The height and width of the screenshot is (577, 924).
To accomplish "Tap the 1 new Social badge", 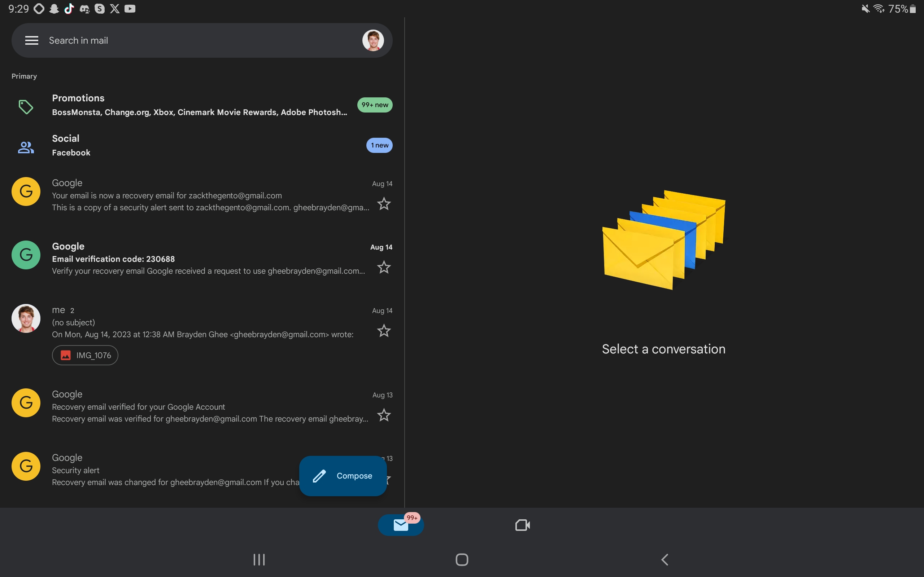I will [379, 145].
